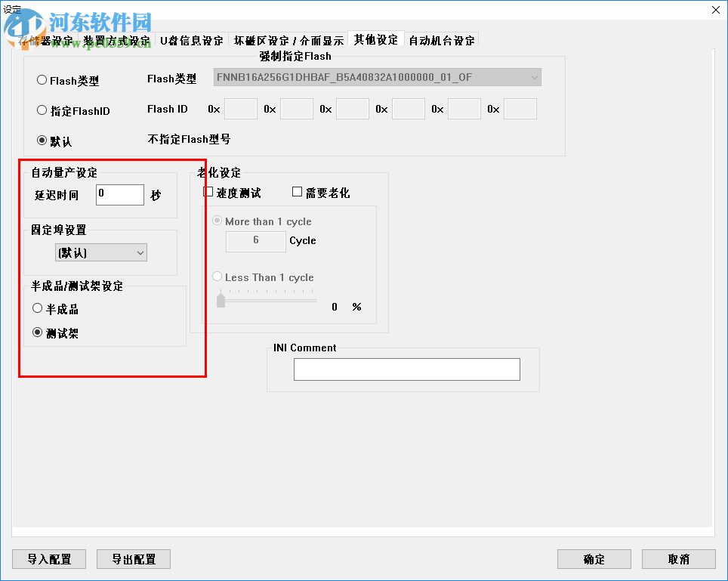Select the More than 1 cycle option
This screenshot has height=581, width=728.
coord(217,221)
